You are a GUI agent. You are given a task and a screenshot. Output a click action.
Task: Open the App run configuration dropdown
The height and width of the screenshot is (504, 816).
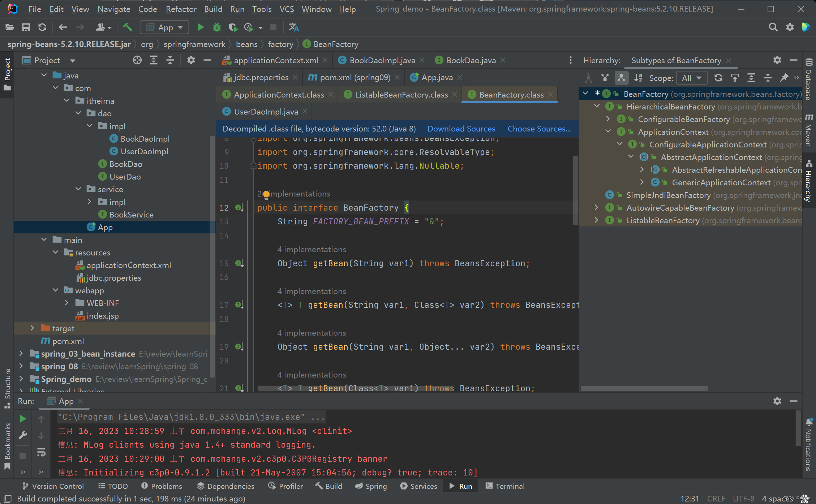164,27
